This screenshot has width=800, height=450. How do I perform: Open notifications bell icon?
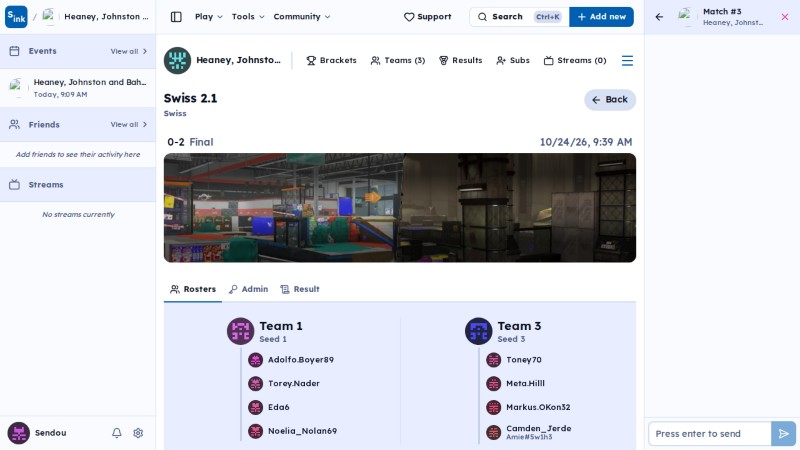point(117,433)
